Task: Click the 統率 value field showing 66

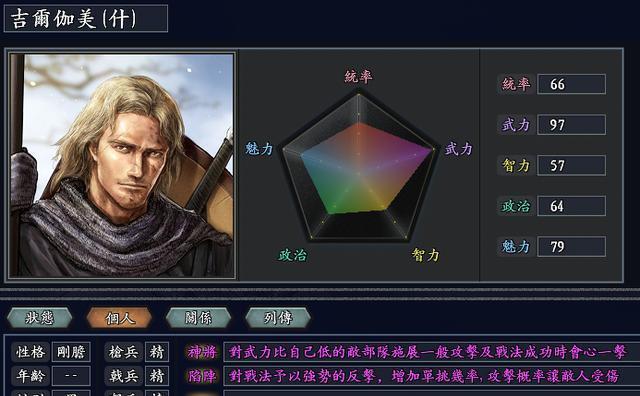Action: click(x=571, y=84)
